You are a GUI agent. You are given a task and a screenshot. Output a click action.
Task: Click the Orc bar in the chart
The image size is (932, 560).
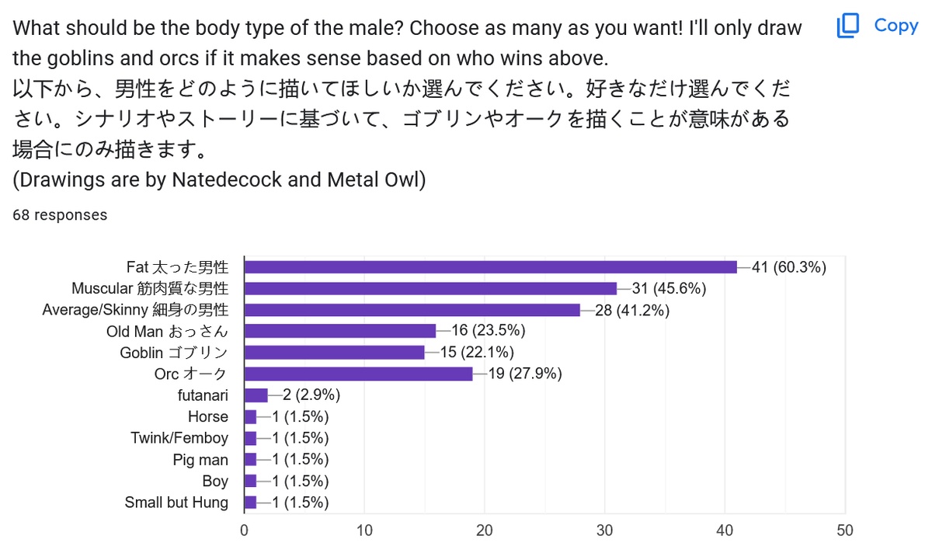(358, 374)
